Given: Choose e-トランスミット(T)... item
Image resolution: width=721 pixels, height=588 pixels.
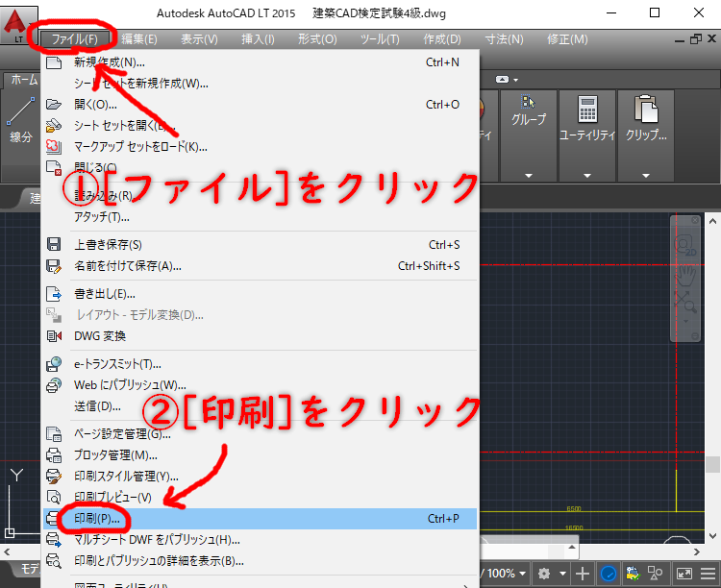Looking at the screenshot, I should tap(260, 364).
